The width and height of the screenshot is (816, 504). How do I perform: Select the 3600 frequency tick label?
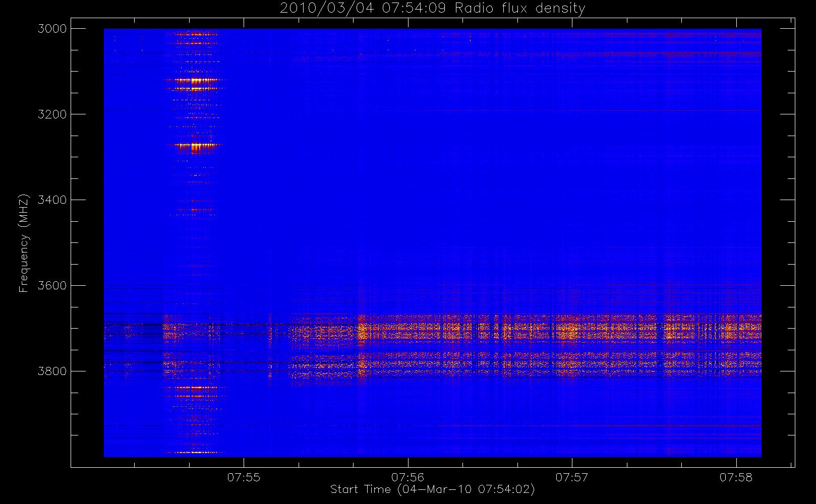[52, 286]
